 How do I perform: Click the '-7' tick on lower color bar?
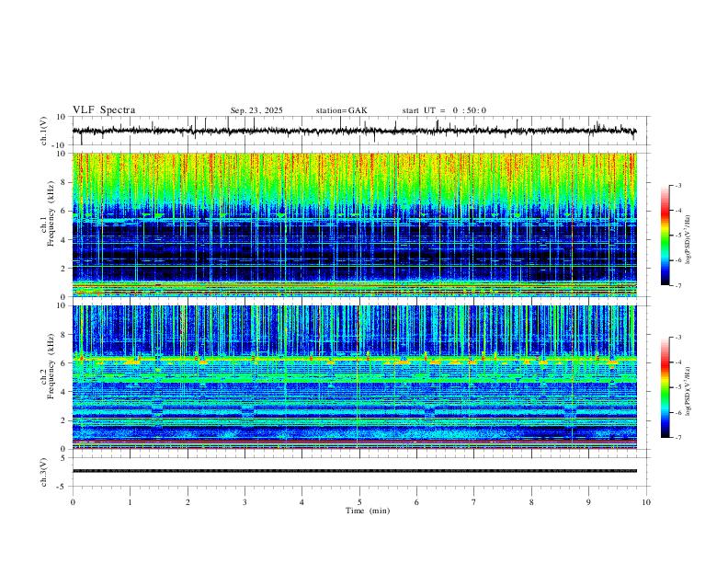pyautogui.click(x=678, y=438)
